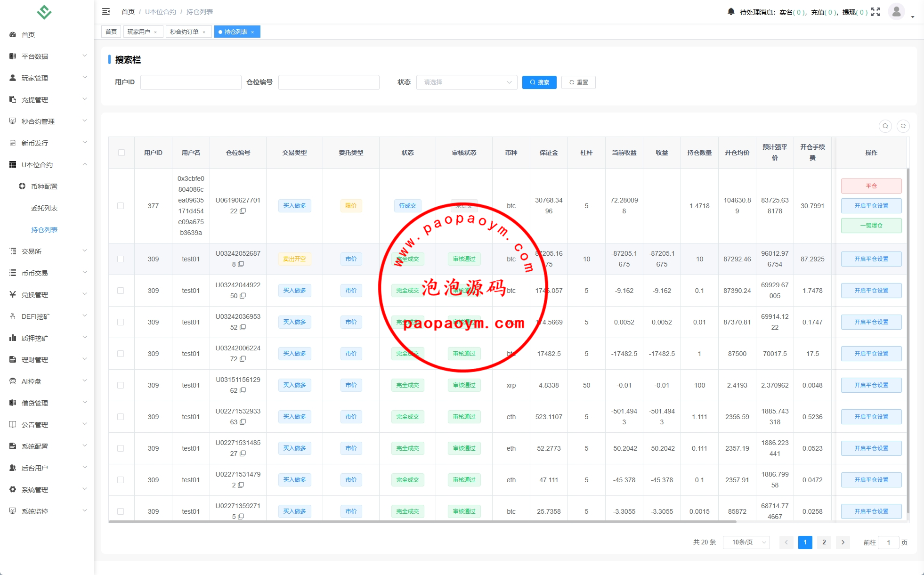The height and width of the screenshot is (575, 924).
Task: Close the 秒合约订单 tab
Action: tap(204, 32)
